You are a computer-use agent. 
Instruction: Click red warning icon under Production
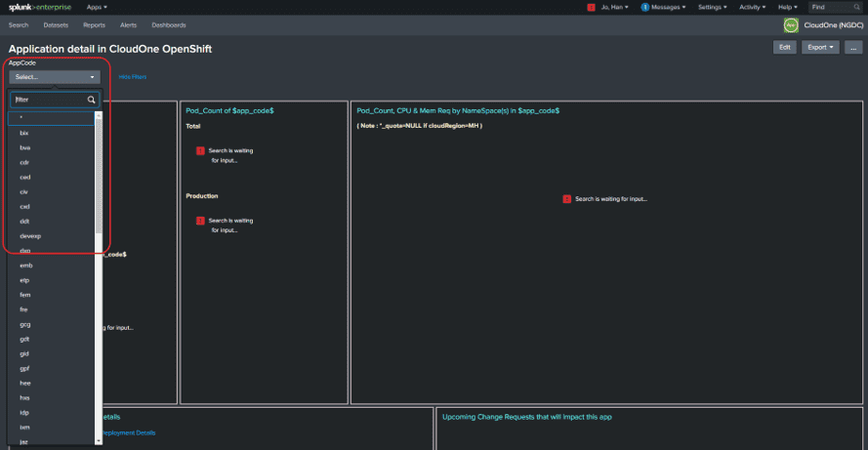pyautogui.click(x=200, y=221)
